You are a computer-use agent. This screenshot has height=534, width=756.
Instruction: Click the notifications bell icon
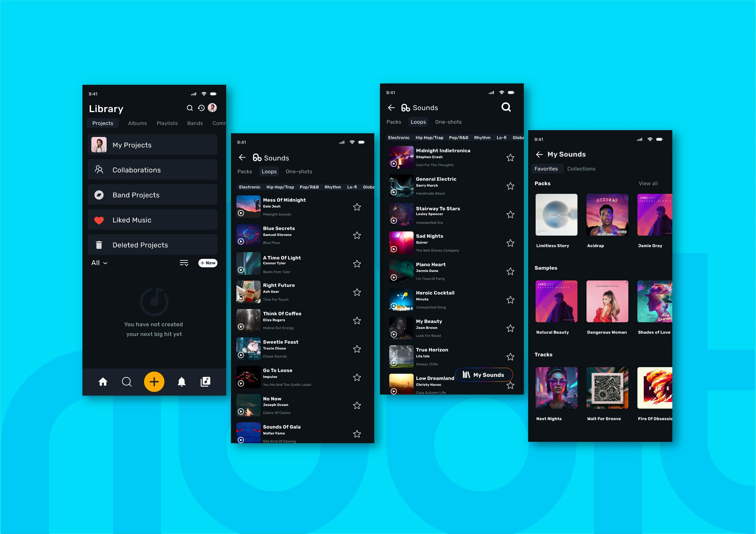[x=181, y=381]
